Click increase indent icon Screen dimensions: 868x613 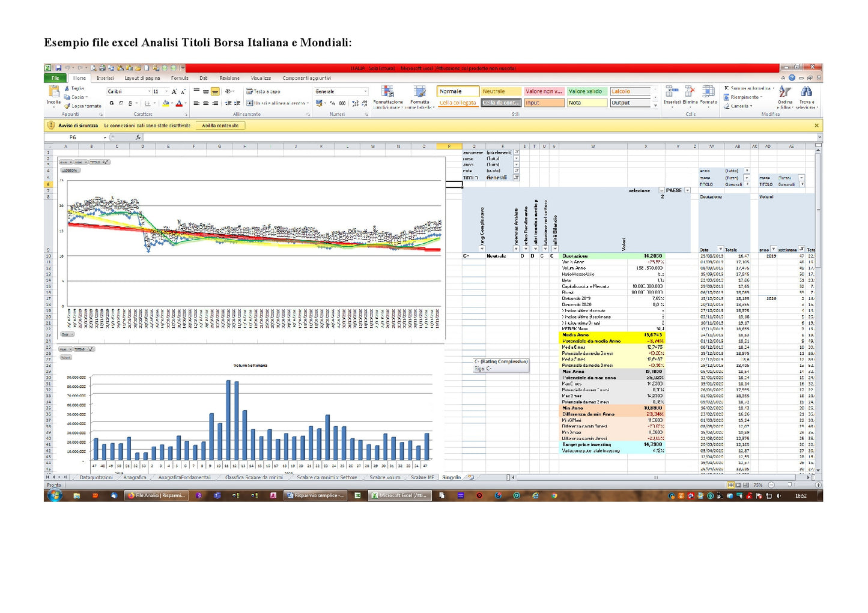[x=237, y=103]
